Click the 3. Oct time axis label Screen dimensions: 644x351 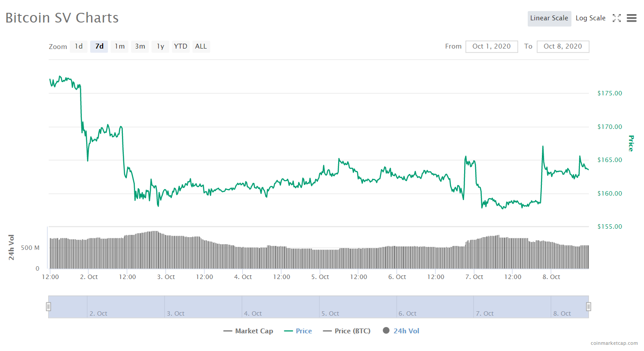coord(166,277)
